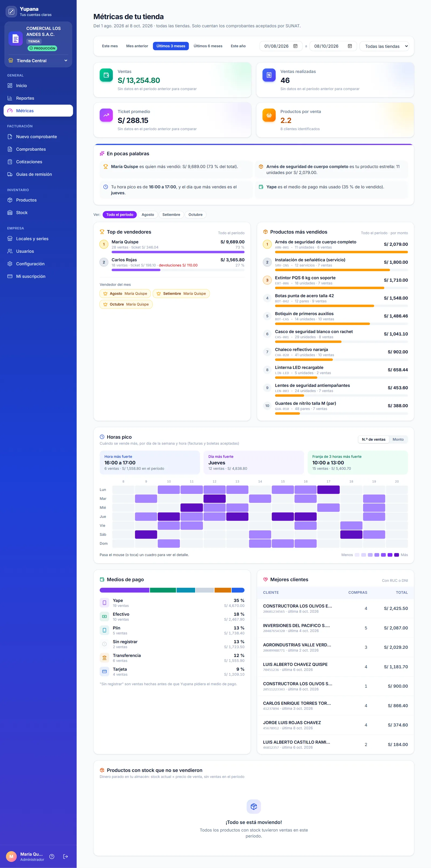Click the purple trend icon on Ticket promedio
The image size is (431, 868).
click(x=106, y=115)
